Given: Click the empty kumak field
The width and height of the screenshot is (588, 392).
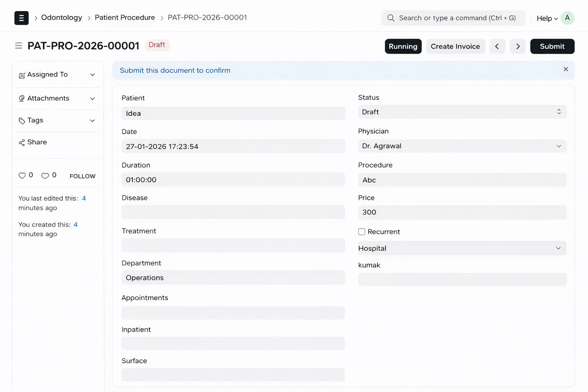Looking at the screenshot, I should click(462, 279).
